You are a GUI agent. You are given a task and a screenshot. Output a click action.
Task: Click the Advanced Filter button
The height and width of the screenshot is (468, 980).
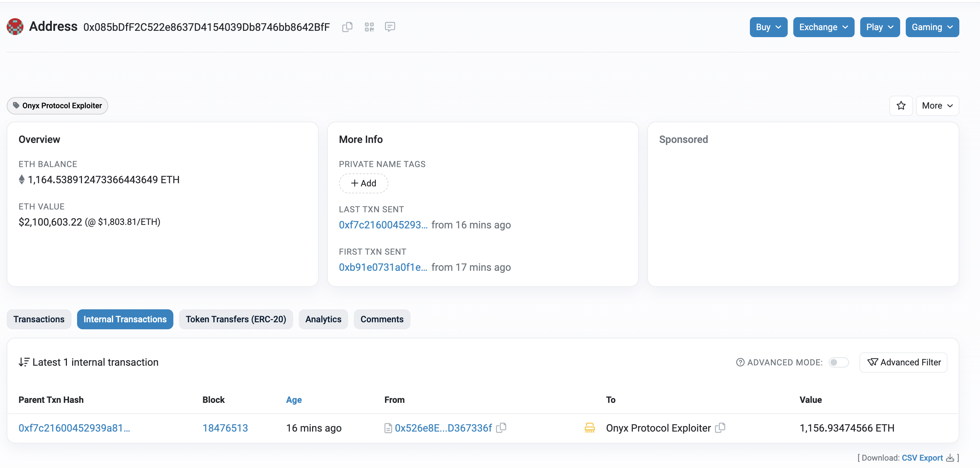tap(903, 362)
